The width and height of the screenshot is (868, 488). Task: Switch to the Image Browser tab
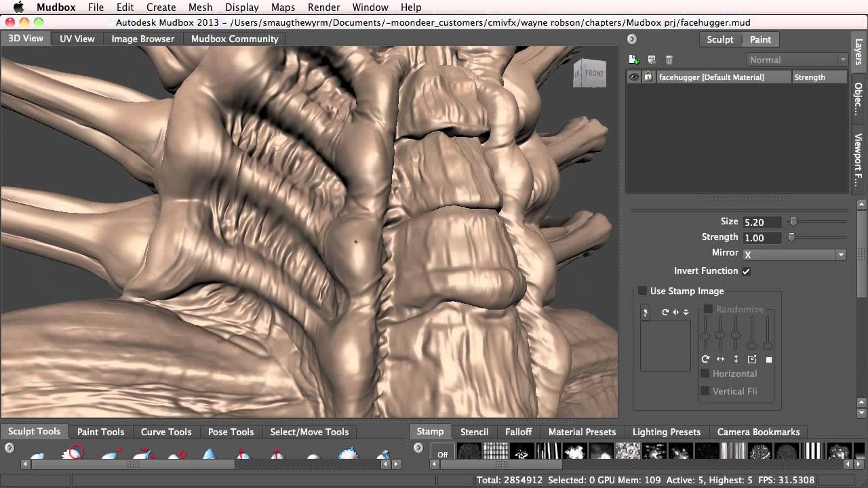[143, 39]
